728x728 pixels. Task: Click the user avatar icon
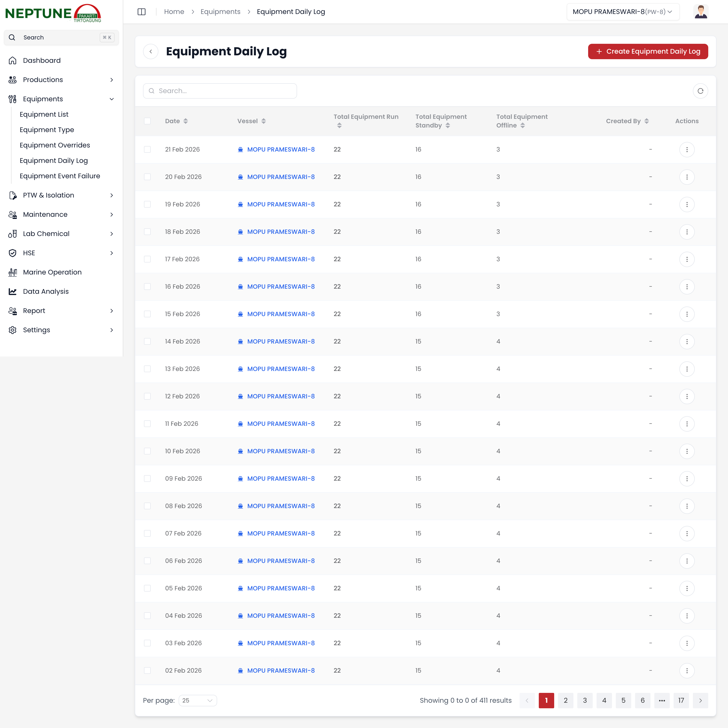(x=701, y=12)
